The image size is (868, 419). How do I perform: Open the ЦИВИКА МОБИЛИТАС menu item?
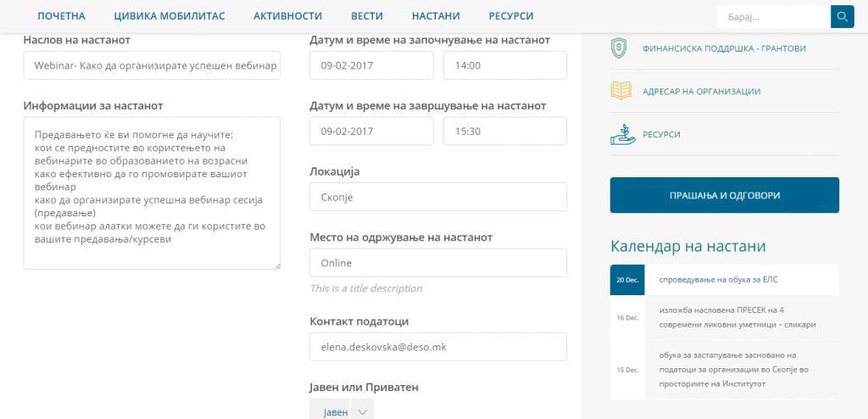pos(170,16)
